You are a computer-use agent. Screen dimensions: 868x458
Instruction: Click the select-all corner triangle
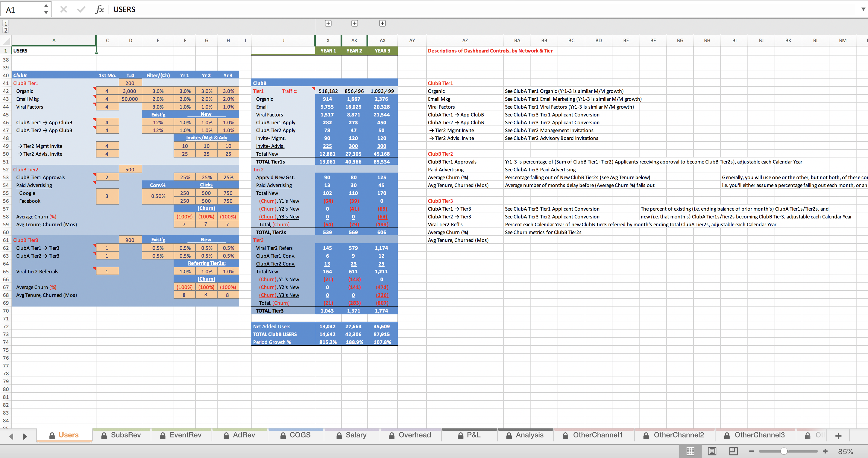[6, 41]
